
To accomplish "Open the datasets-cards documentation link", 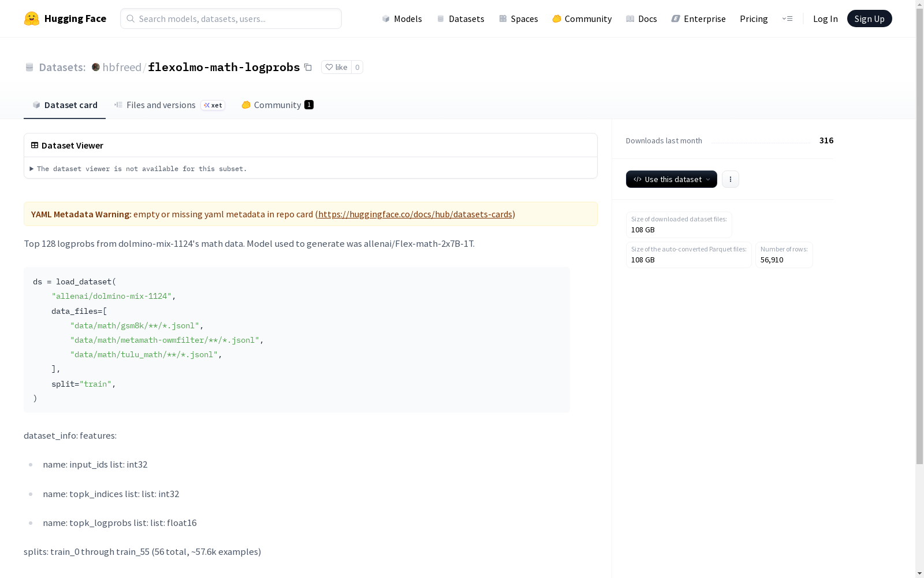I will (x=415, y=214).
